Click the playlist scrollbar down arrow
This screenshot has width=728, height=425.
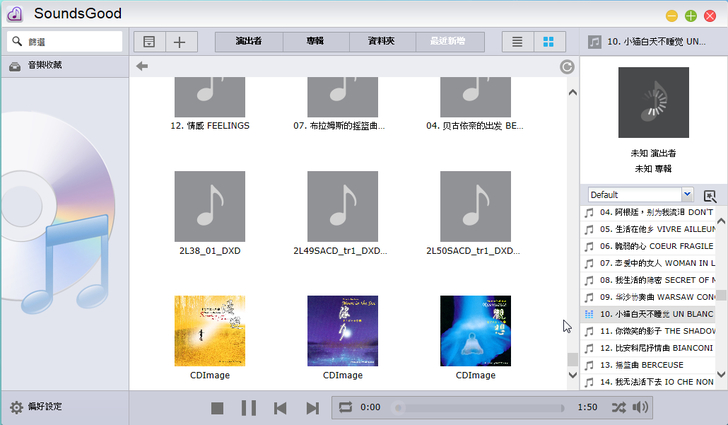(722, 374)
